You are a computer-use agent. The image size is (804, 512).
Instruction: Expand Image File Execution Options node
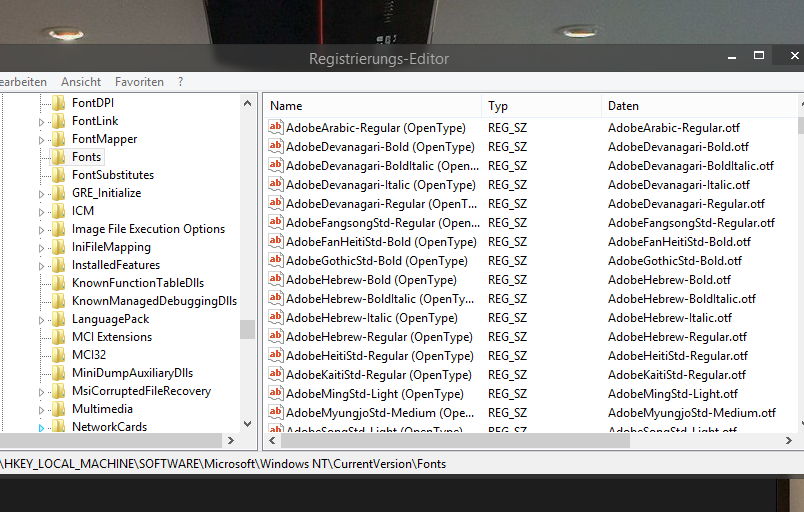[x=42, y=230]
